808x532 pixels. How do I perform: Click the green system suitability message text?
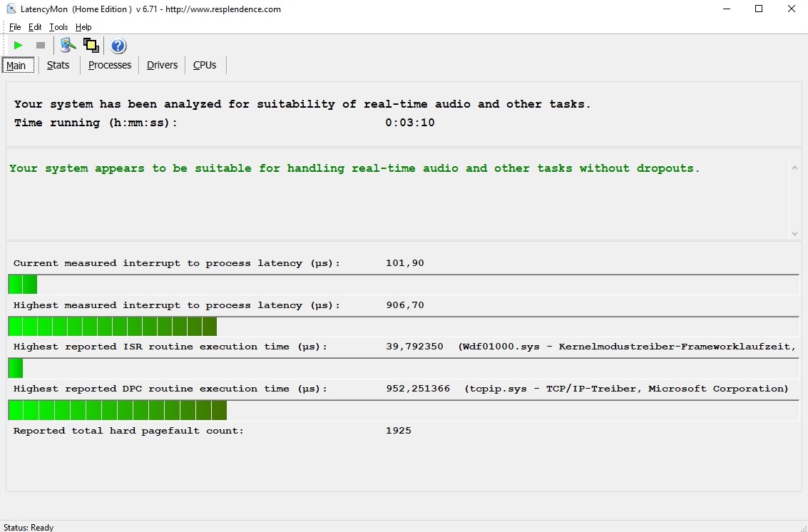tap(354, 169)
